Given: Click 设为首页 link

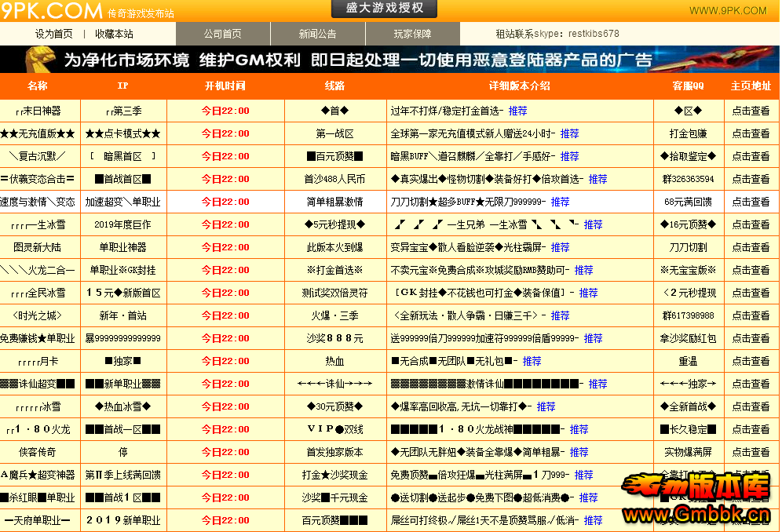Looking at the screenshot, I should click(x=54, y=34).
